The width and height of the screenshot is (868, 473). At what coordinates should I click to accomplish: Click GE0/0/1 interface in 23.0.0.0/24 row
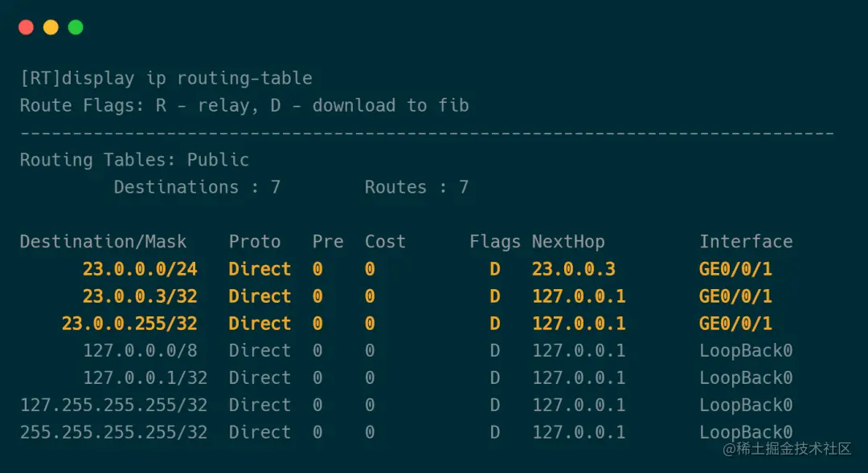pos(735,269)
